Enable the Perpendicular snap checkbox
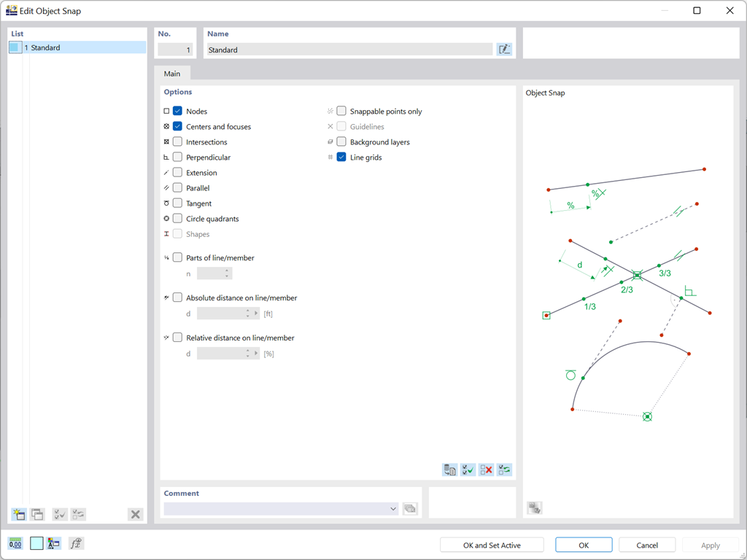Viewport: 747px width, 560px height. (178, 157)
